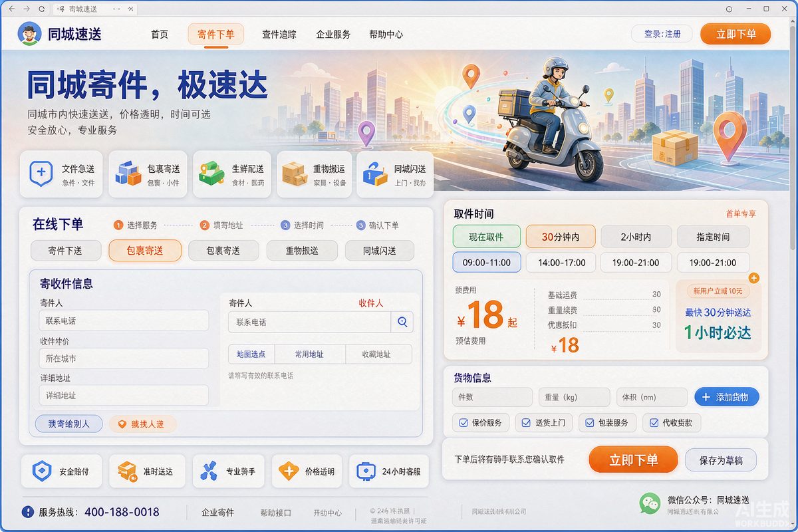Switch to the 寄件下送 service tab
Viewport: 798px width, 532px height.
[65, 251]
